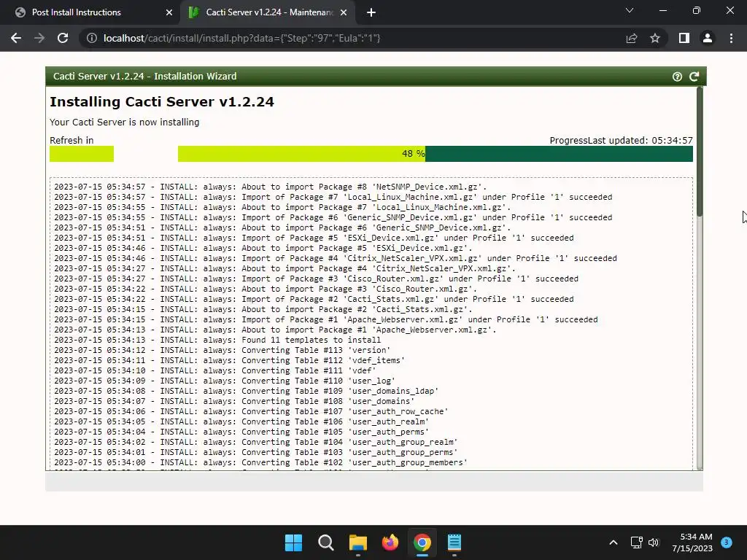Click log line Import of Package #3 Cisco_Router
The image size is (747, 560).
point(317,279)
